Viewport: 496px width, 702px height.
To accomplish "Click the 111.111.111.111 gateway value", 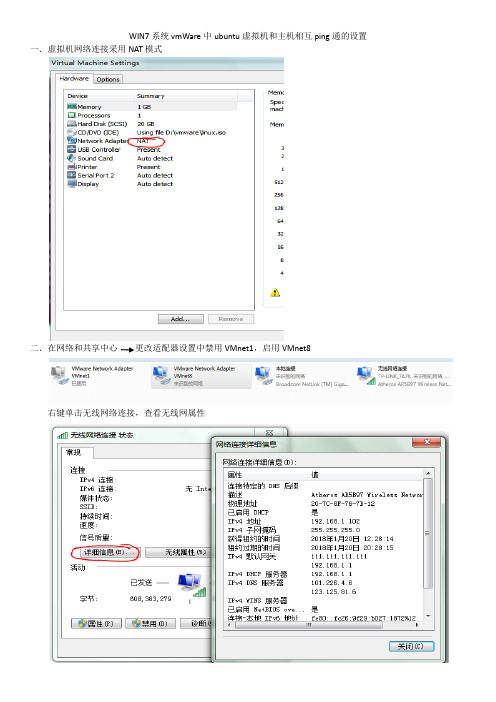I will pos(338,556).
